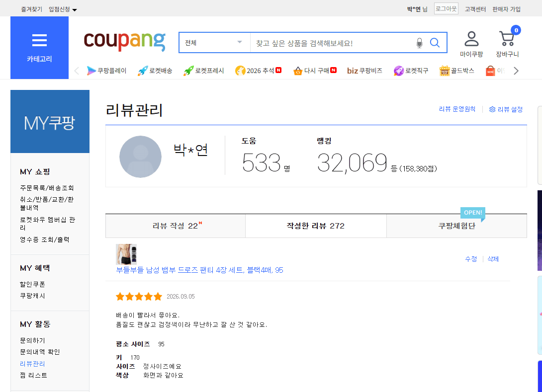The width and height of the screenshot is (542, 392).
Task: Open 리뷰 운영원칙 link
Action: click(x=457, y=109)
